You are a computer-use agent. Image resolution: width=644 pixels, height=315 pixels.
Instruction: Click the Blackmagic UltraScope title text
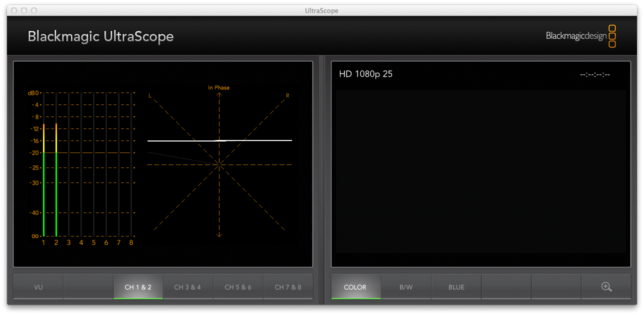point(100,36)
